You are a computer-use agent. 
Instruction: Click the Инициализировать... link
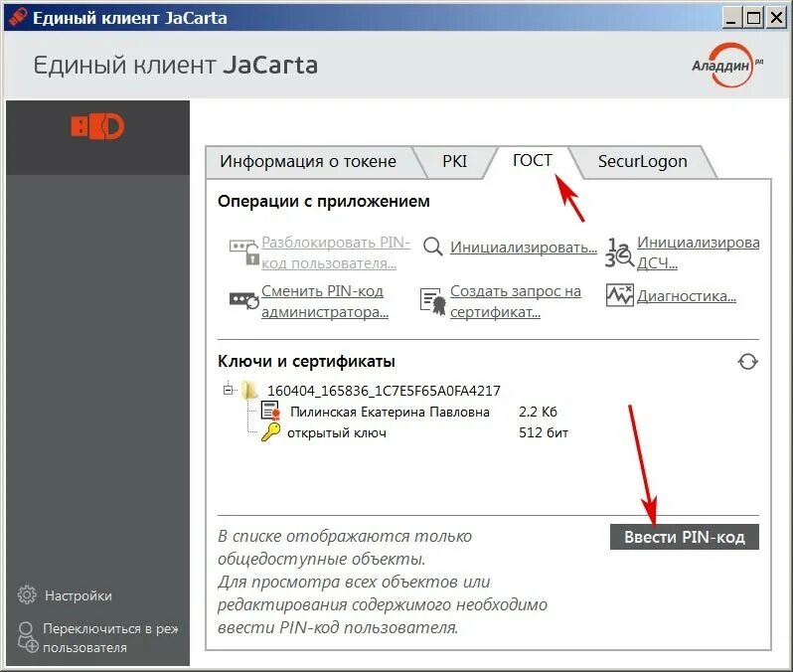pos(524,248)
